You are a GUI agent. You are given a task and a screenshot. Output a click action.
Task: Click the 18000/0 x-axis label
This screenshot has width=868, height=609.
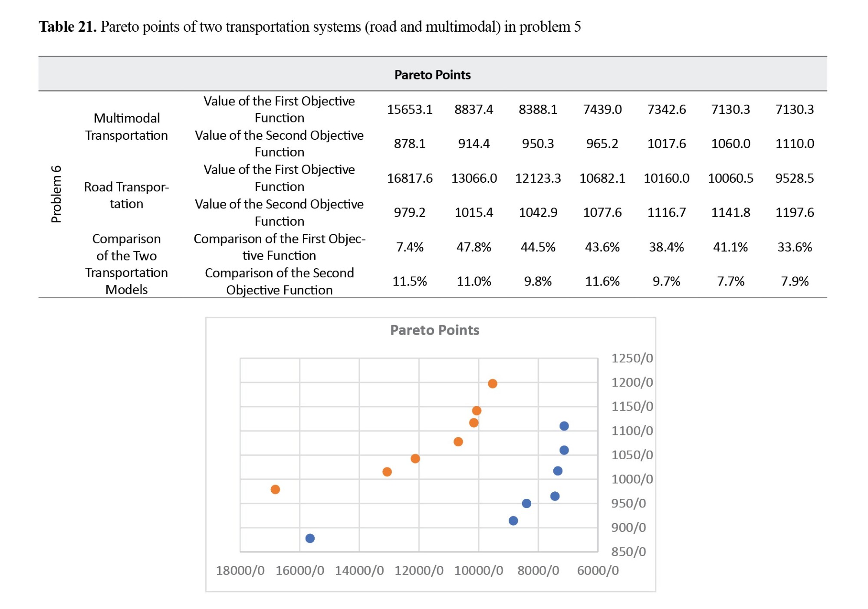click(x=240, y=570)
